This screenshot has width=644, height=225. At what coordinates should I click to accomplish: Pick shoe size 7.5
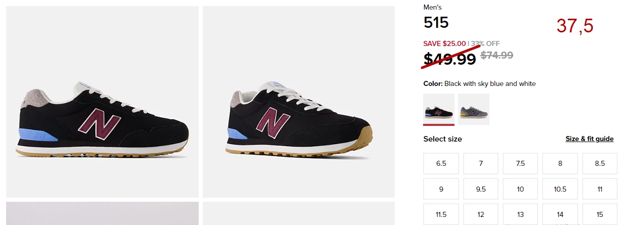point(520,163)
